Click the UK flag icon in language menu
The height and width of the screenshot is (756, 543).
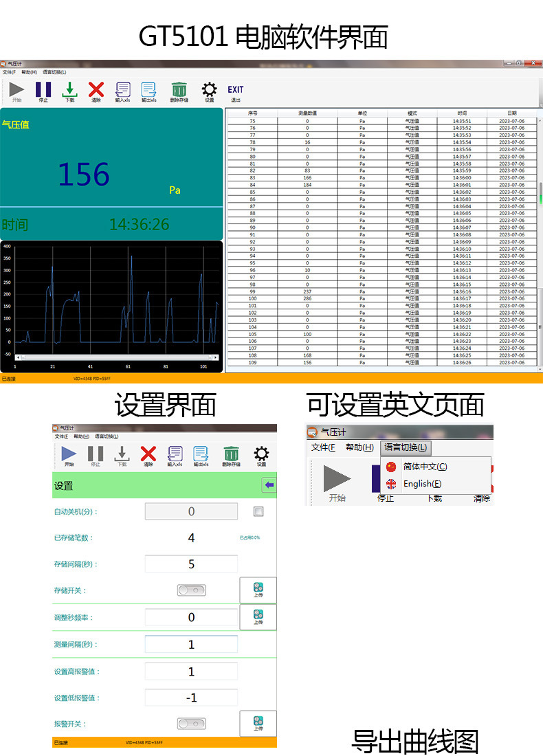[391, 484]
